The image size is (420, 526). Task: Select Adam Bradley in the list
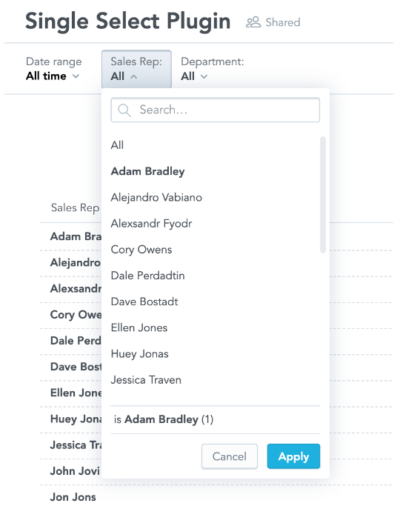pos(147,171)
